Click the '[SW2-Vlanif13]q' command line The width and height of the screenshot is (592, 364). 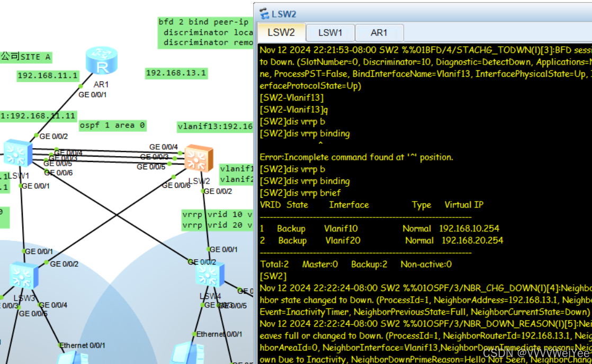pyautogui.click(x=294, y=110)
